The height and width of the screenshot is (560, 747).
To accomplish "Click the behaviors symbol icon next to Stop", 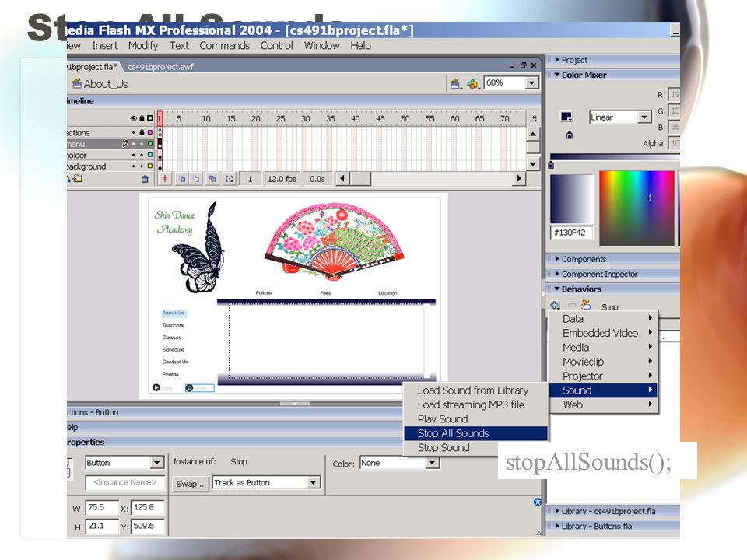I will [x=586, y=305].
